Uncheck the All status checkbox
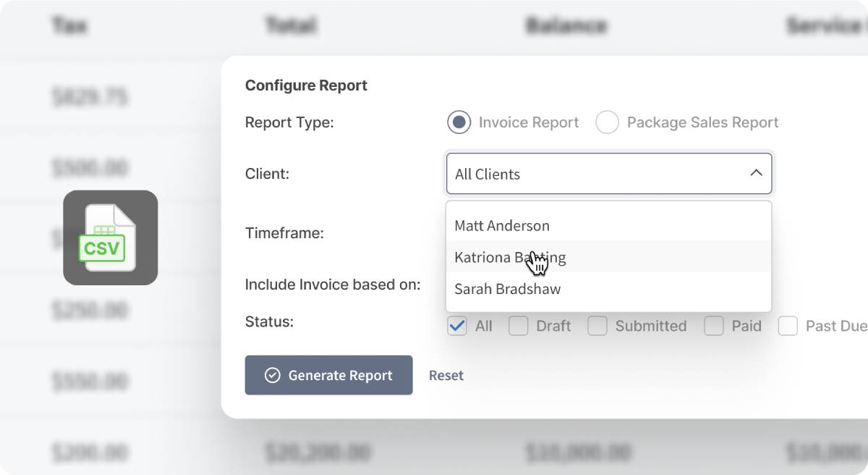Image resolution: width=868 pixels, height=475 pixels. 457,326
